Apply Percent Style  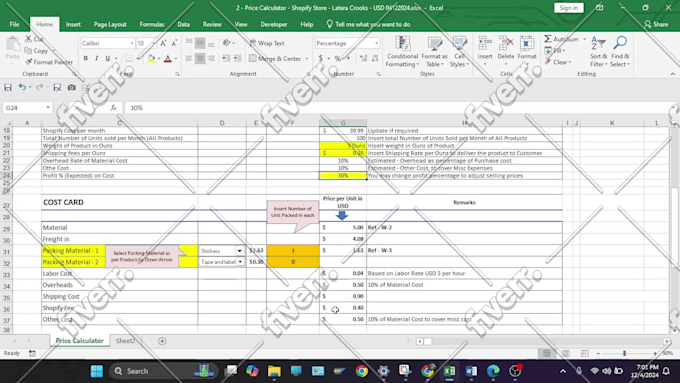337,58
